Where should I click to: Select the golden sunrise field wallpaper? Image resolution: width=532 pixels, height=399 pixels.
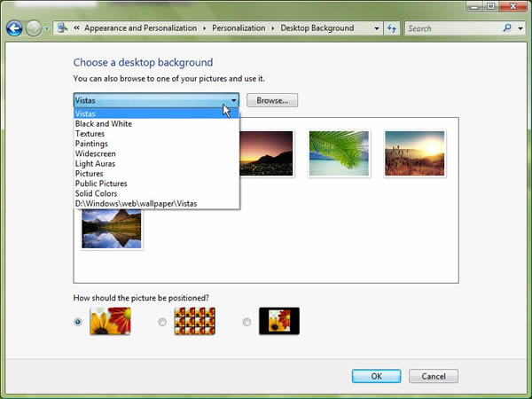point(415,153)
